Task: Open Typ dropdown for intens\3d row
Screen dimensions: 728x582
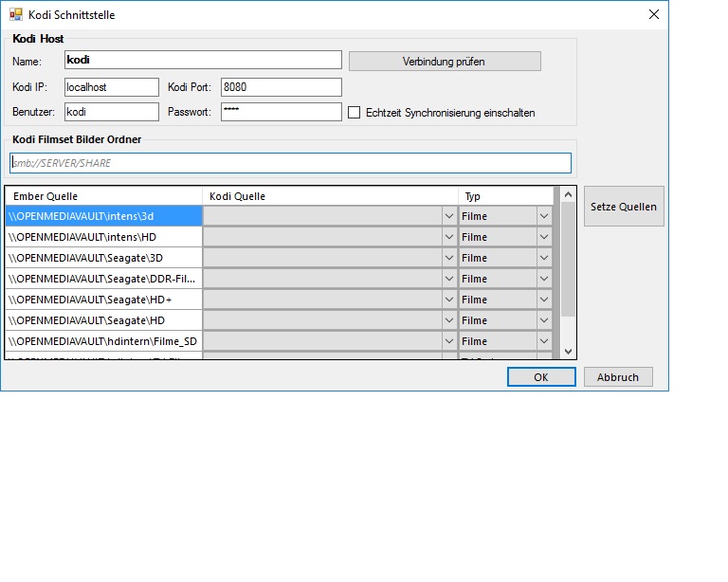Action: [544, 216]
